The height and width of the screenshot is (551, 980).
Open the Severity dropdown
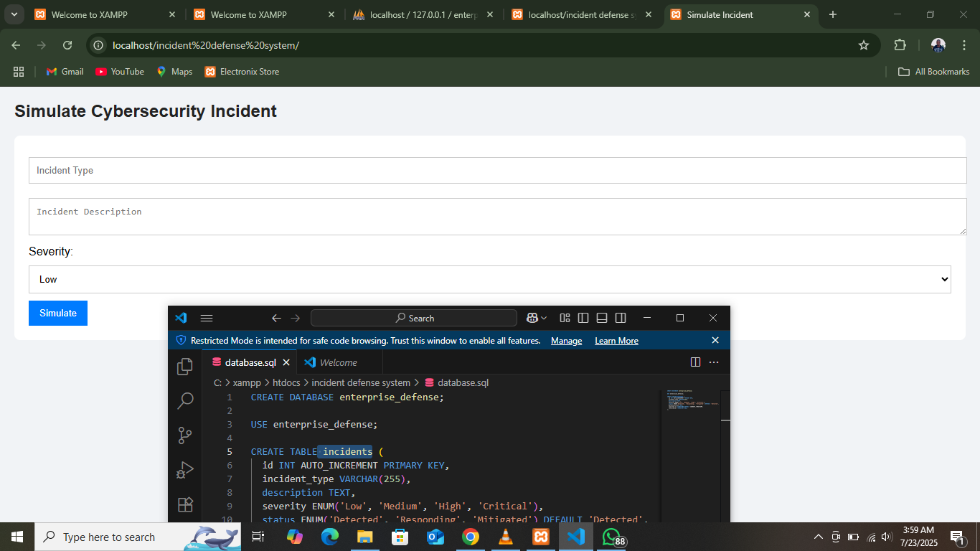(x=490, y=279)
